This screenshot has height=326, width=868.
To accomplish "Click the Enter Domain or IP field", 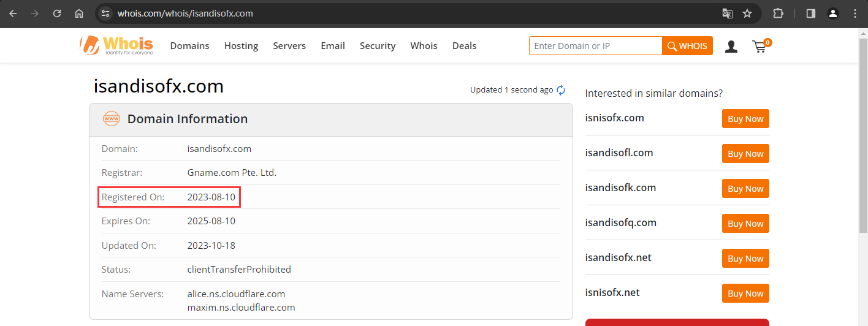I will [595, 46].
